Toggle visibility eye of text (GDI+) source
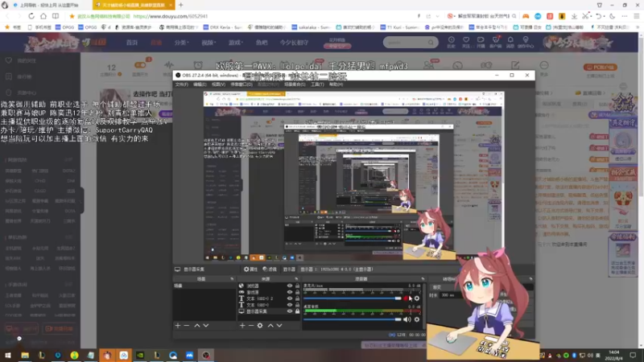Screen dimensions: 644x362 tap(290, 305)
